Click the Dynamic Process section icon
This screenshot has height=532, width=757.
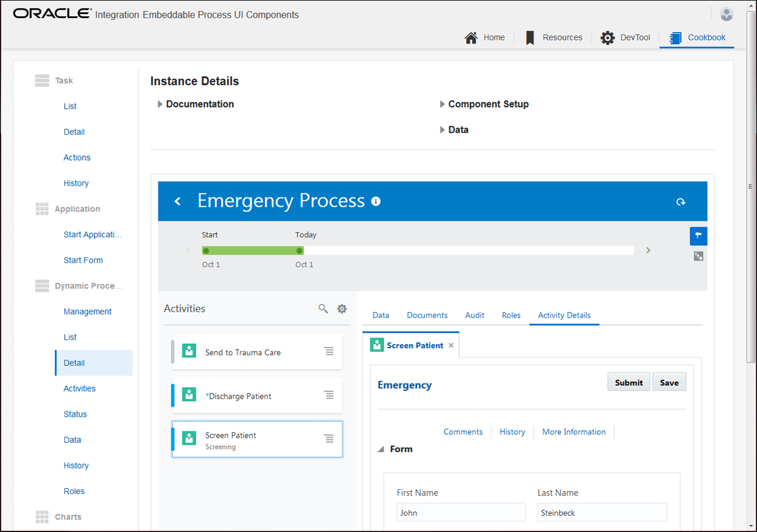[42, 286]
